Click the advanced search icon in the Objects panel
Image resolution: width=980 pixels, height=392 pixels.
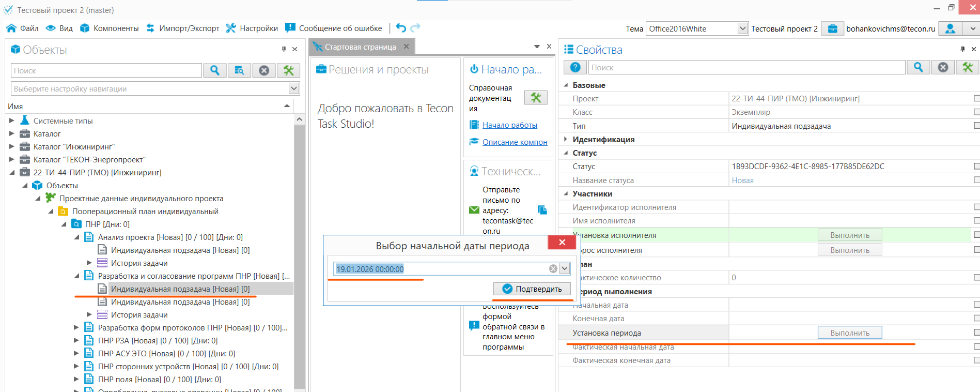tap(239, 70)
